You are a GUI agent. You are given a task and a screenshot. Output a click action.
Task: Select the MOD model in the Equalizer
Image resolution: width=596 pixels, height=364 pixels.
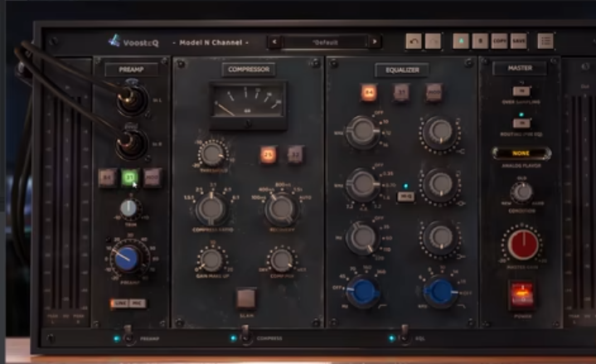pyautogui.click(x=434, y=92)
